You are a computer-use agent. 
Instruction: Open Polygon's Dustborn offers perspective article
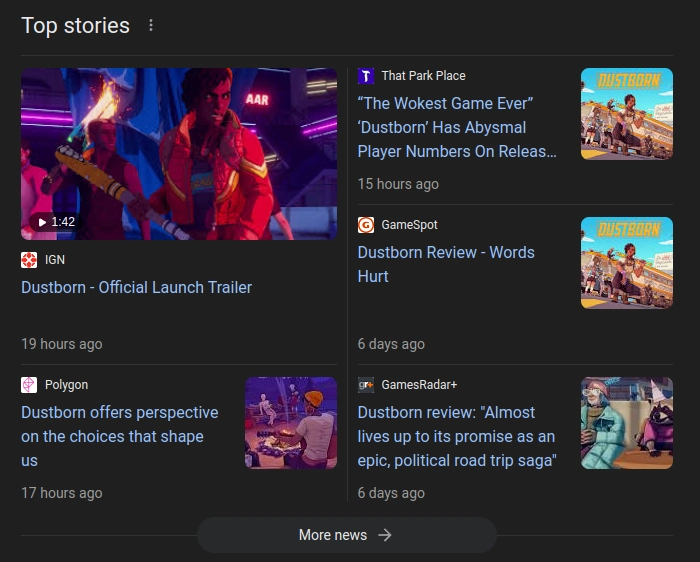coord(120,437)
